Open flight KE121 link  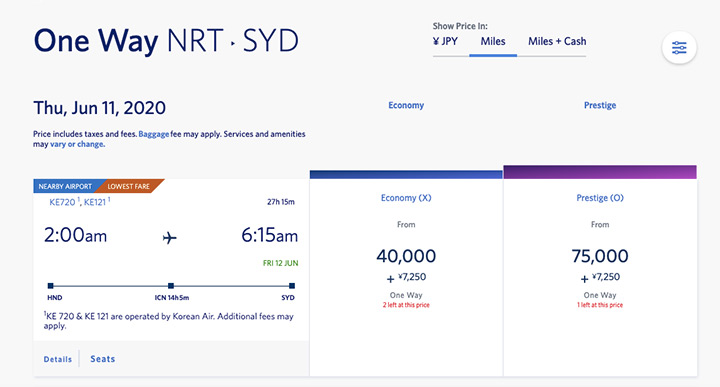point(95,202)
